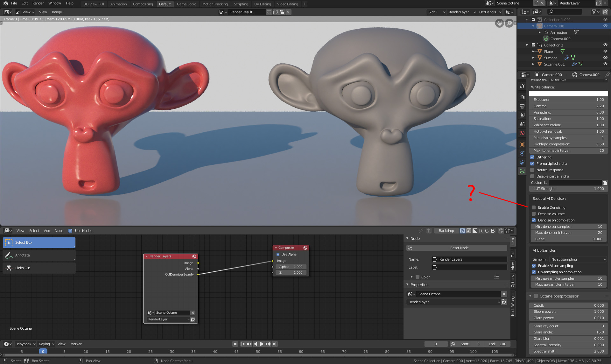Click the White balance color swatch
The width and height of the screenshot is (611, 364).
tap(568, 94)
